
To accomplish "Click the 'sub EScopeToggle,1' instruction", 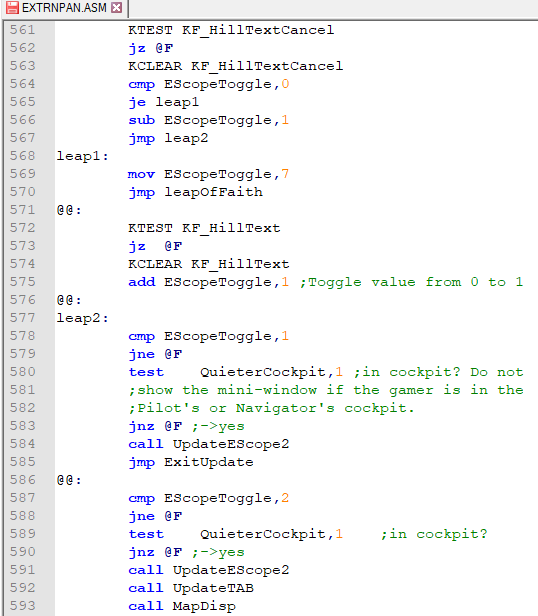I will [209, 120].
